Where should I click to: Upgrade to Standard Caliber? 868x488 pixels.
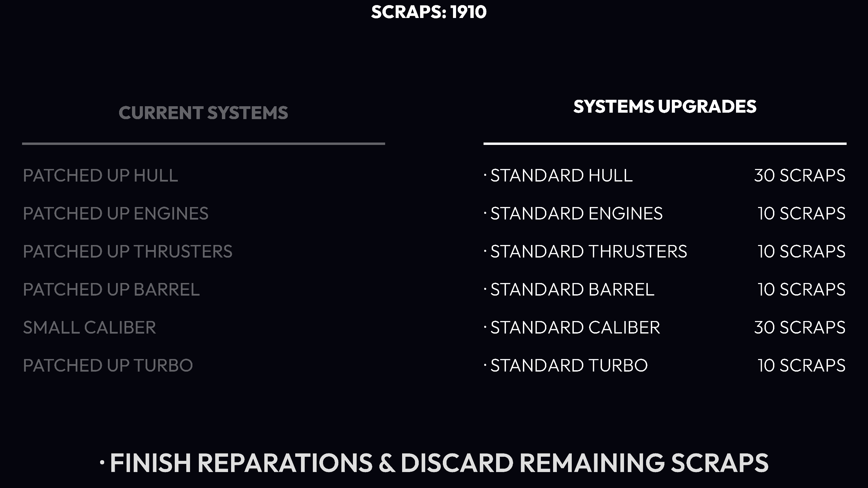575,327
